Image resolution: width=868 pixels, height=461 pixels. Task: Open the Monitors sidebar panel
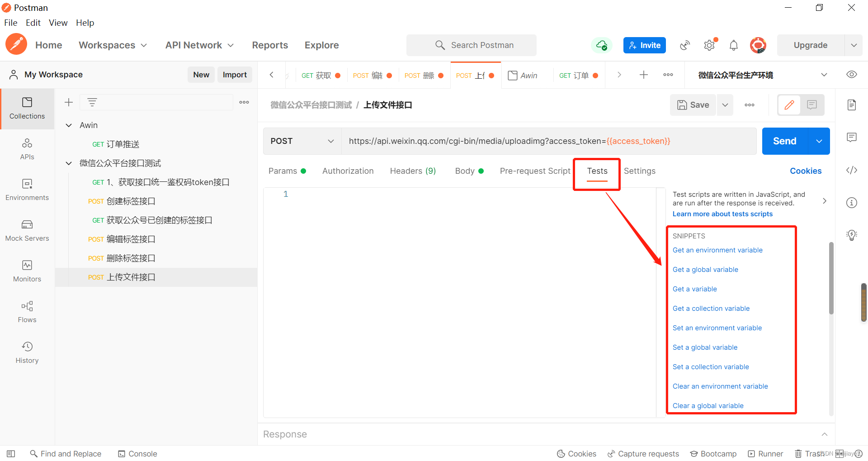[x=27, y=271]
